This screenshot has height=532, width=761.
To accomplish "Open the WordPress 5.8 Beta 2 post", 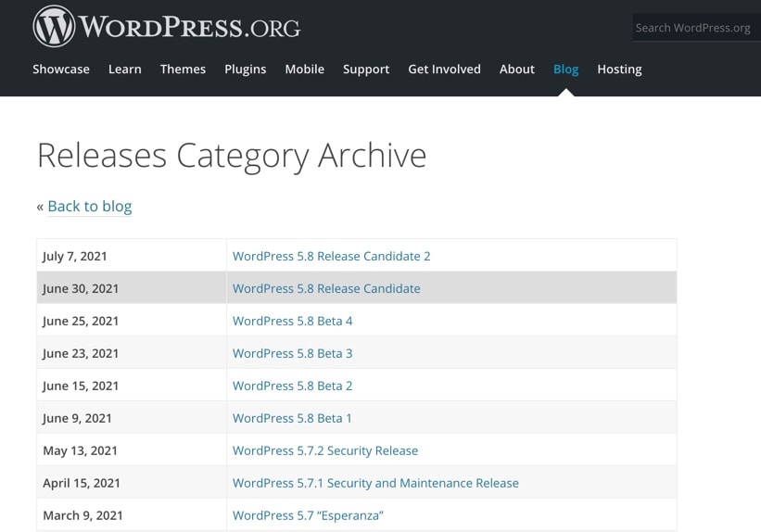I will 293,386.
